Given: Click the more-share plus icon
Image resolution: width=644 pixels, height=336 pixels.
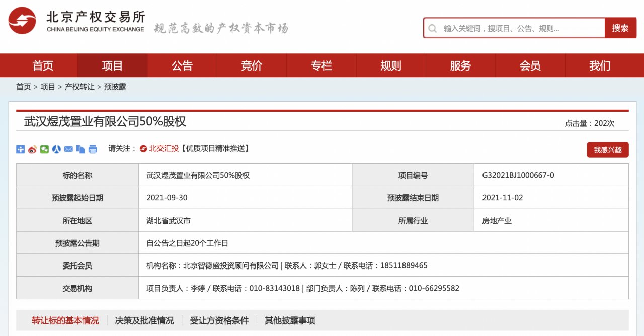Looking at the screenshot, I should [20, 149].
